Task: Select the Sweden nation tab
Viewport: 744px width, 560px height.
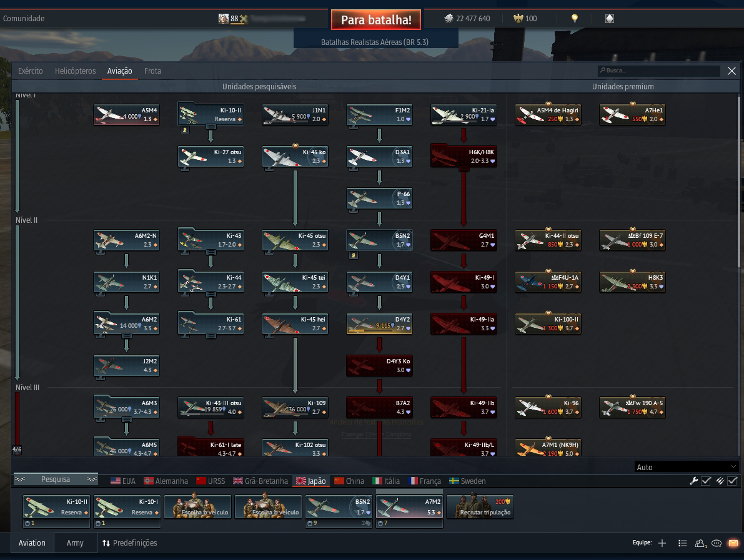Action: point(467,481)
